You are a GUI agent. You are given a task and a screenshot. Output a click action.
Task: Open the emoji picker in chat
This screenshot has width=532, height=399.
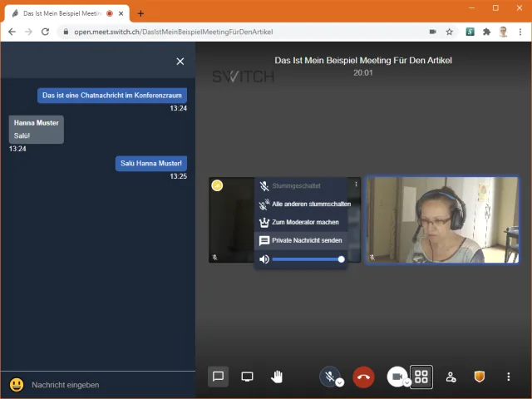point(16,384)
